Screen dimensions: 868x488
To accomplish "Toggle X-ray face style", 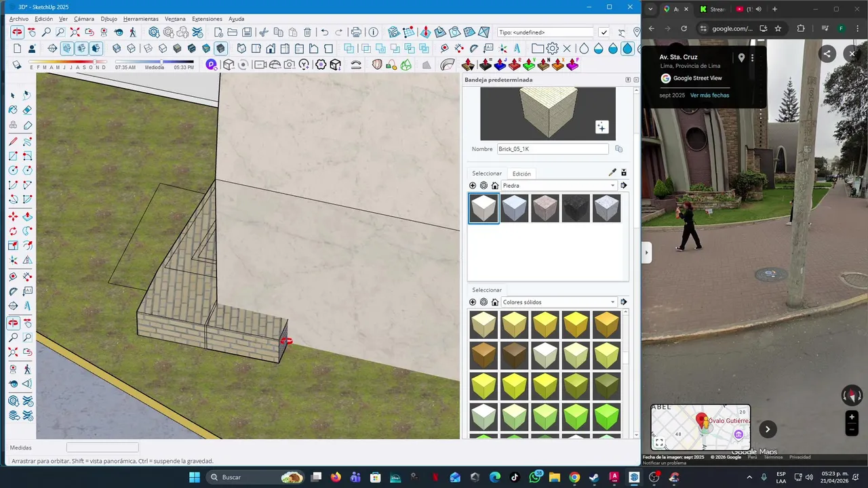I will click(117, 49).
